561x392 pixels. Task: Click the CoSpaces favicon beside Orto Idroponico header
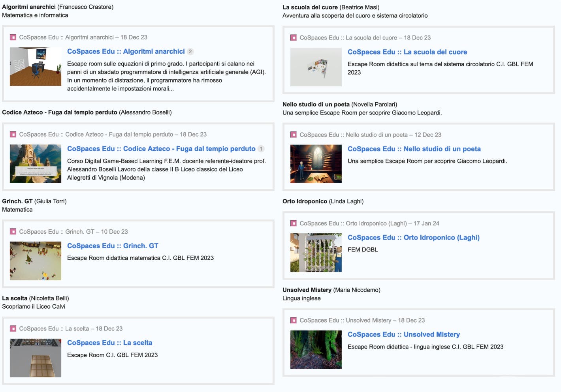point(294,223)
